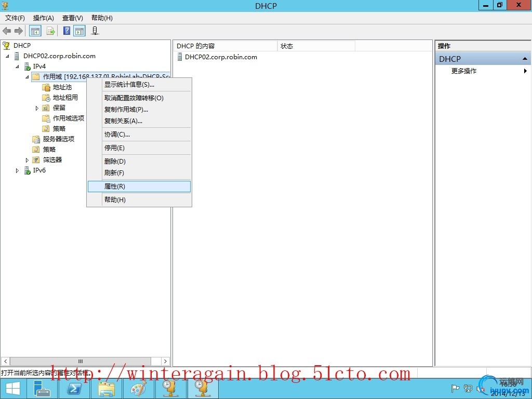Click the Back arrow toolbar icon
The image size is (532, 399).
[7, 31]
